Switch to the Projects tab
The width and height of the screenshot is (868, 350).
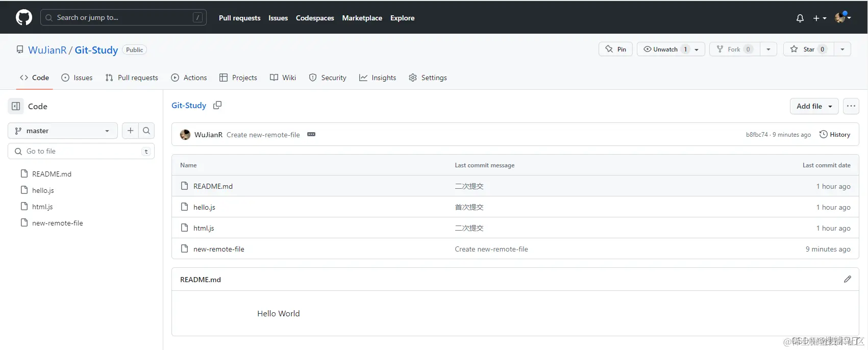(x=238, y=78)
